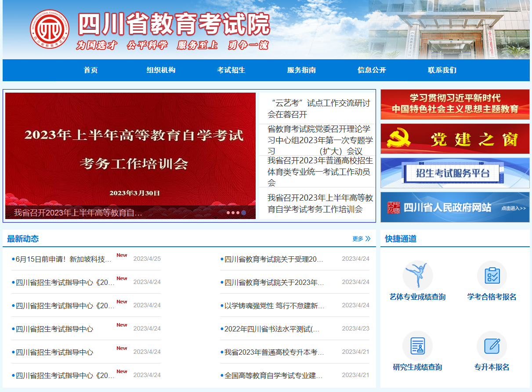
Task: Click the date 2023/4/25
Action: point(147,259)
